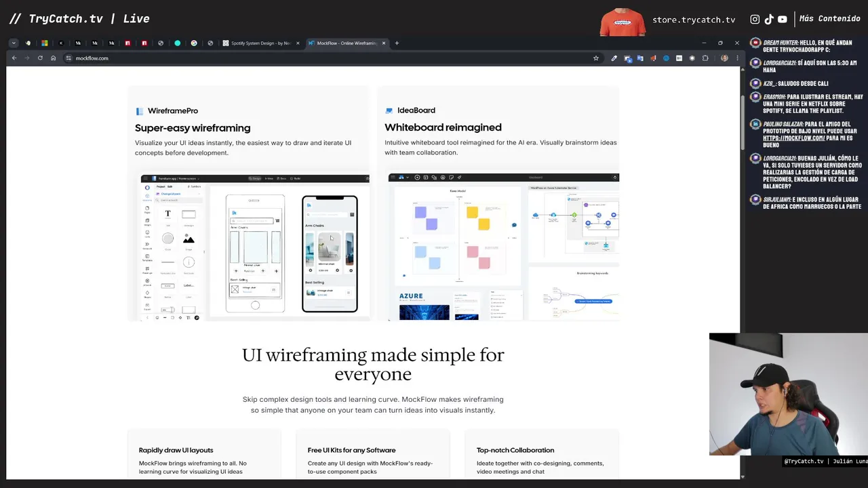Go back to previous page
Screen dimensions: 868x488
pos(14,58)
